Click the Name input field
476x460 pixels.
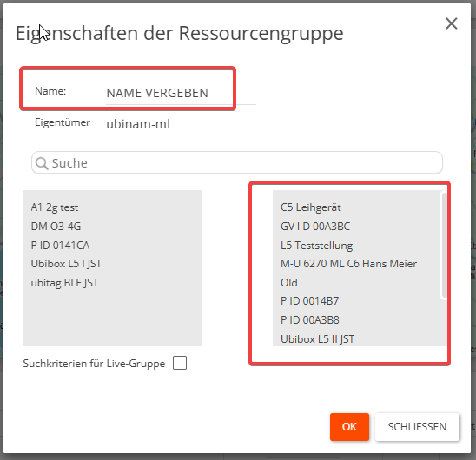point(181,93)
